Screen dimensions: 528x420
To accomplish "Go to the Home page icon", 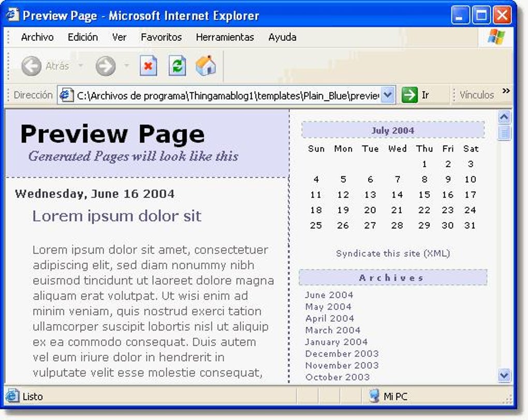I will pyautogui.click(x=206, y=66).
